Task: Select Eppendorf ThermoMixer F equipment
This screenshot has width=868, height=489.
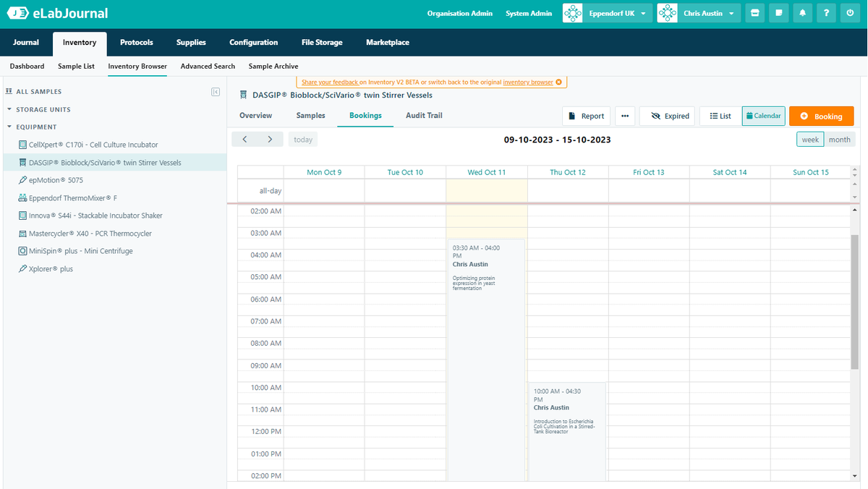Action: click(x=72, y=197)
